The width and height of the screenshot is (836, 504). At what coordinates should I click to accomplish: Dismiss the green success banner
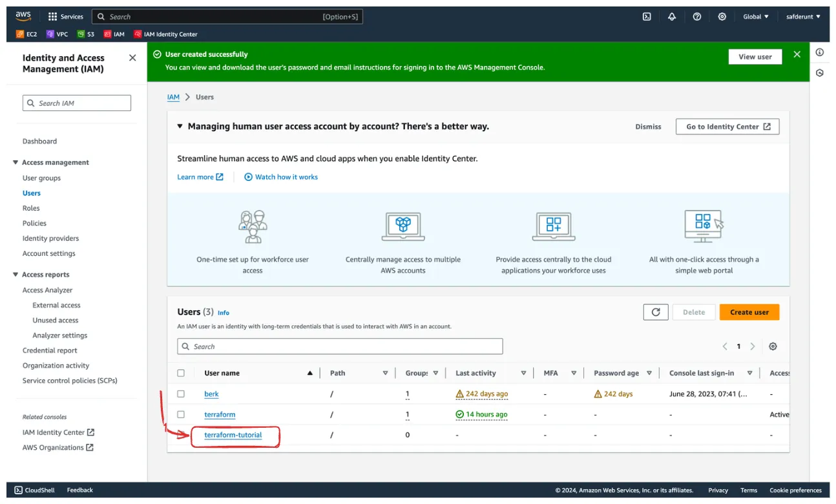point(797,55)
